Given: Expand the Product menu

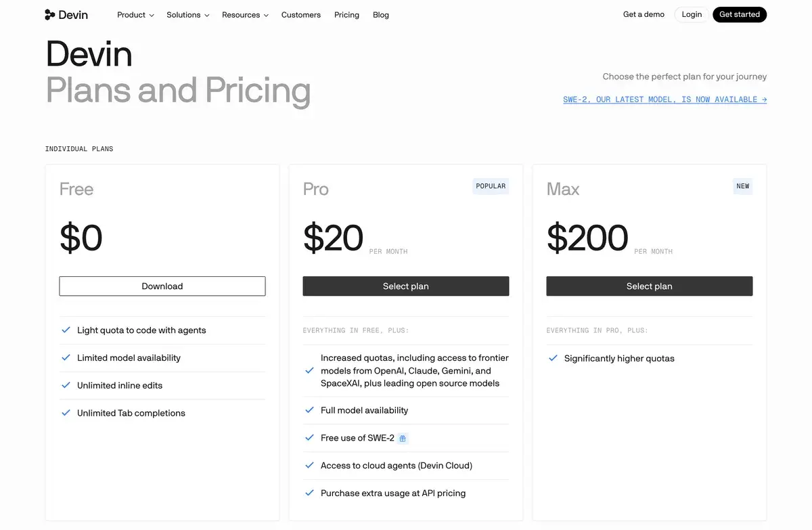Looking at the screenshot, I should 135,15.
